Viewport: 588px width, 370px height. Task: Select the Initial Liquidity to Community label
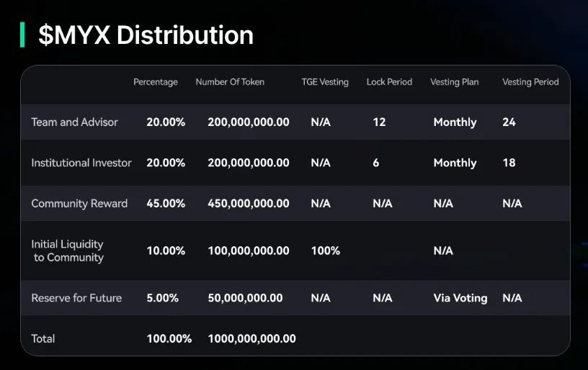68,251
